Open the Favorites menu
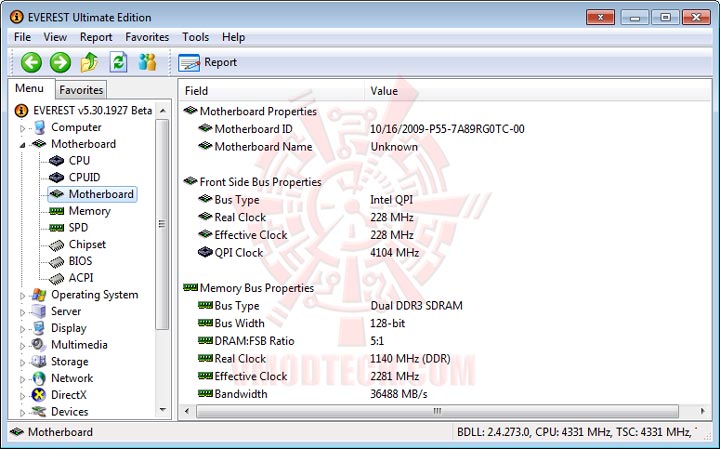 click(147, 37)
